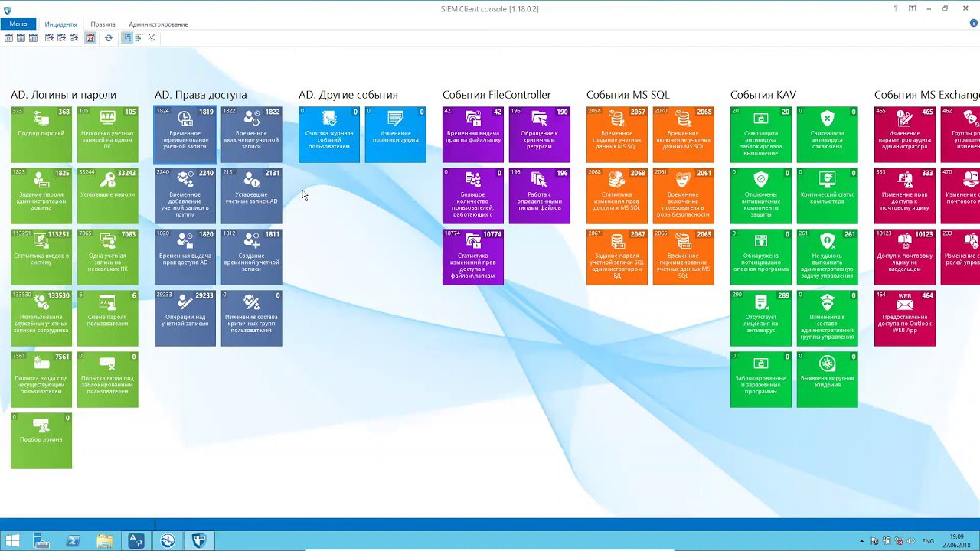
Task: Open the Администрирование tab
Action: coord(158,24)
